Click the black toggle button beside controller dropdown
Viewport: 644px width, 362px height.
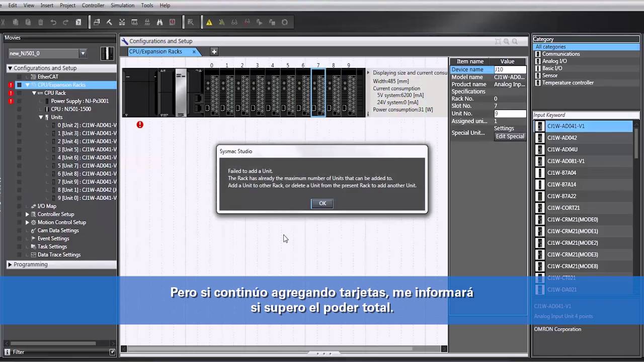click(107, 53)
